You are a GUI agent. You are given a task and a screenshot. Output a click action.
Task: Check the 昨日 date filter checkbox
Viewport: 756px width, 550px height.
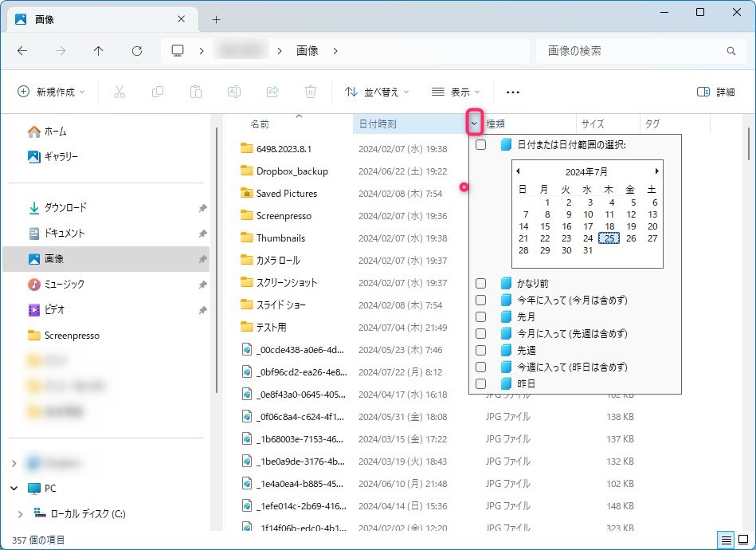[480, 383]
